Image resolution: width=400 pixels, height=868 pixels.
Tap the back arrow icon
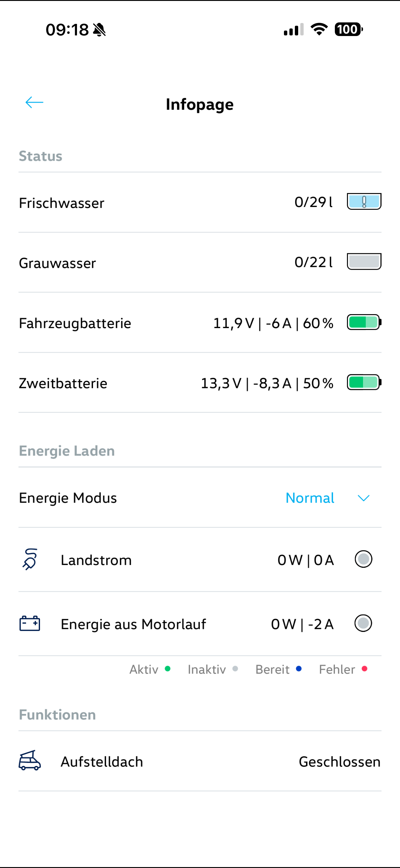[35, 102]
